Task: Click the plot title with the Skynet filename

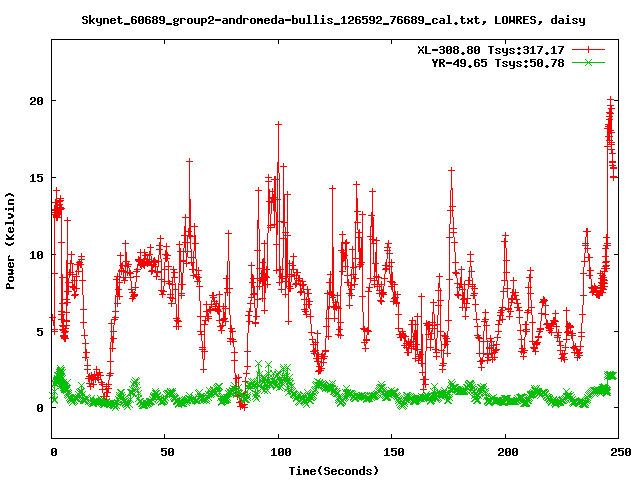Action: coord(333,20)
